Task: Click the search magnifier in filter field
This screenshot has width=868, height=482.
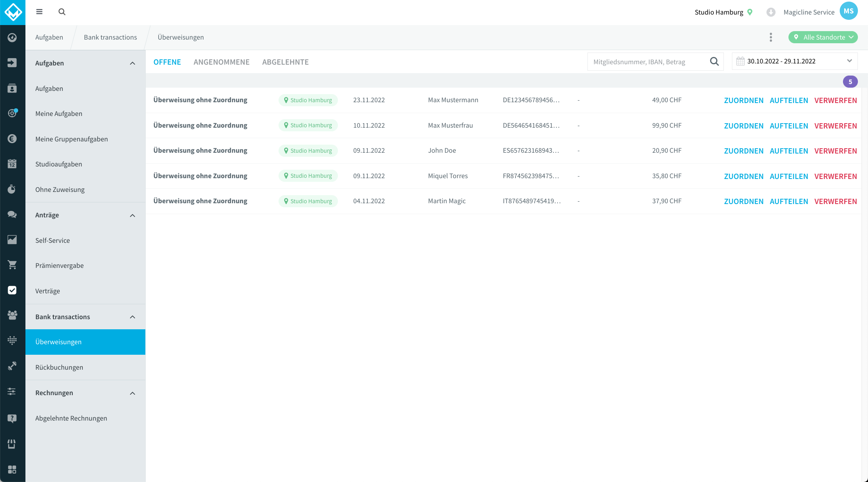Action: (x=714, y=61)
